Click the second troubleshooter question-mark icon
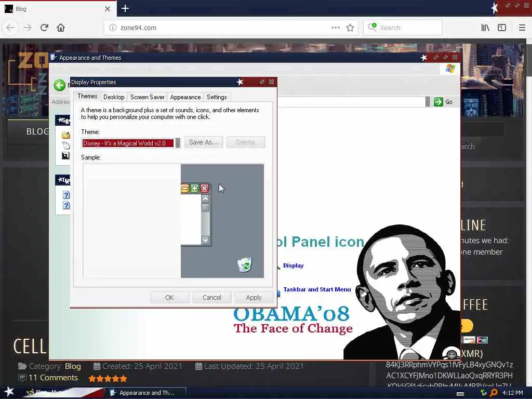 point(66,205)
